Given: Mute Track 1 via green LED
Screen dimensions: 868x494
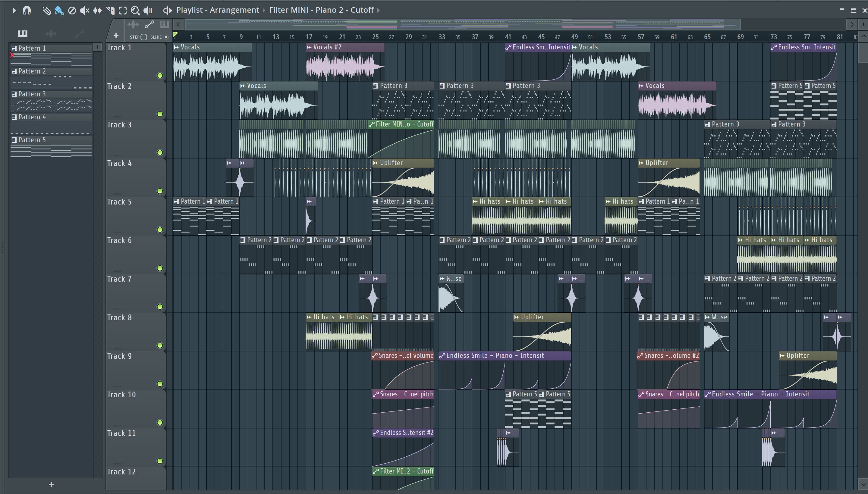Looking at the screenshot, I should [160, 75].
